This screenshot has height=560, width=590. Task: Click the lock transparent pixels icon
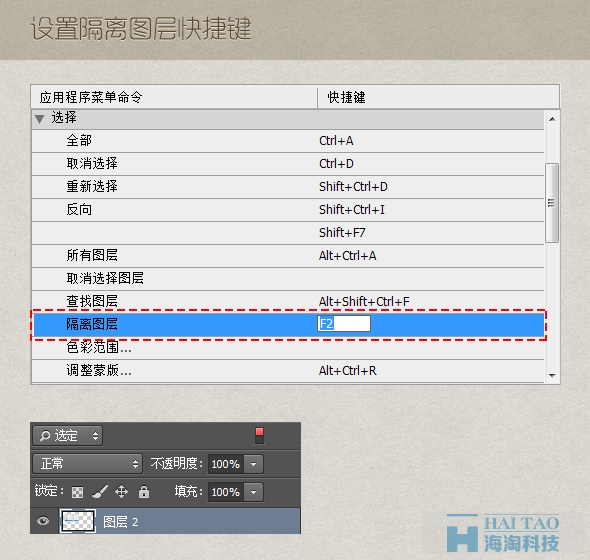click(78, 492)
